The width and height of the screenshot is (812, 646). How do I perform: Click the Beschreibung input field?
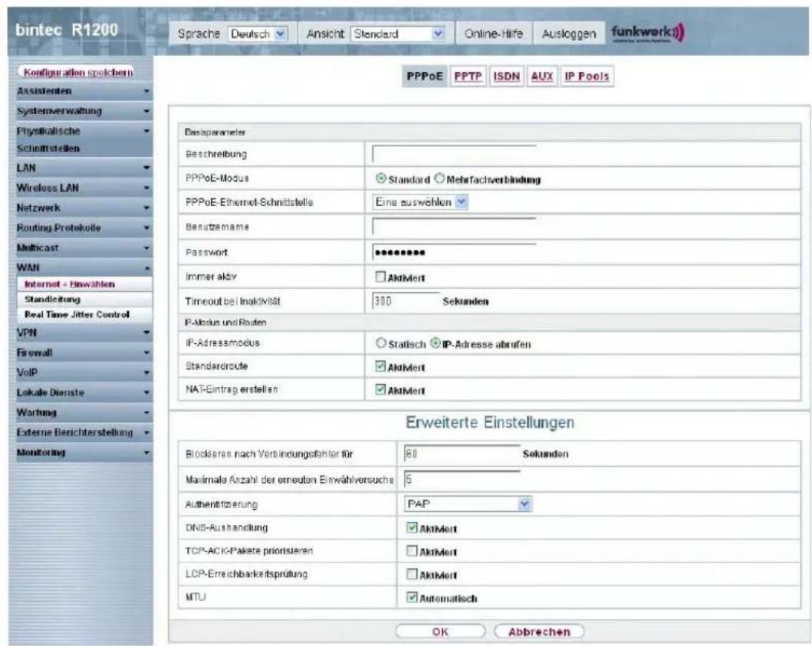(x=454, y=154)
